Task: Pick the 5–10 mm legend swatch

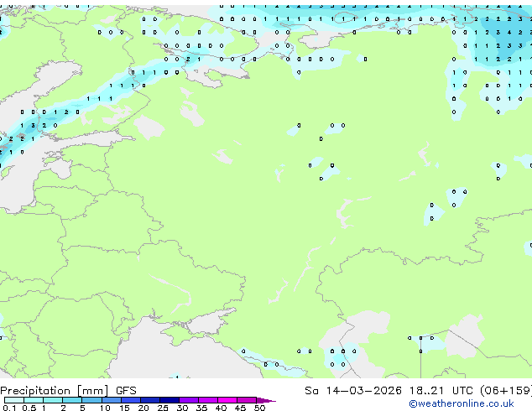Action: click(x=91, y=400)
